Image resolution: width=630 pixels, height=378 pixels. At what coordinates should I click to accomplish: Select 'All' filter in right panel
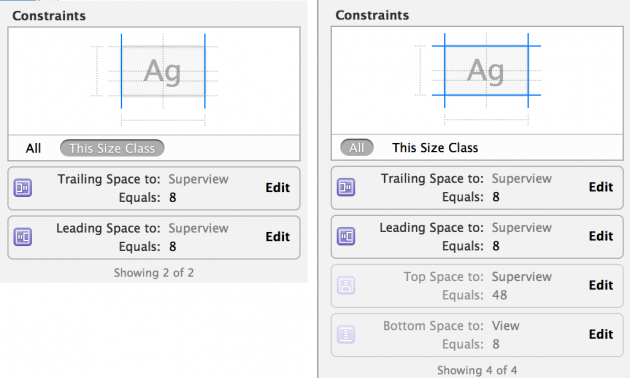pos(357,147)
